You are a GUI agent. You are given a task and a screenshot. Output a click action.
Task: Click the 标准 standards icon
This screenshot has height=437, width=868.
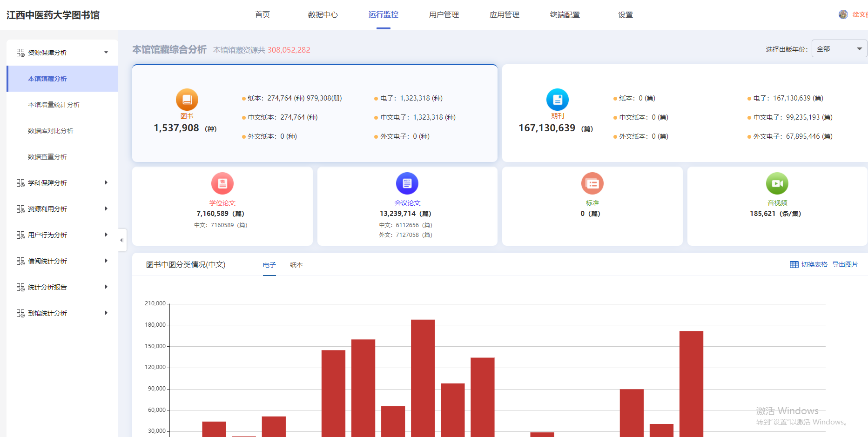coord(592,183)
